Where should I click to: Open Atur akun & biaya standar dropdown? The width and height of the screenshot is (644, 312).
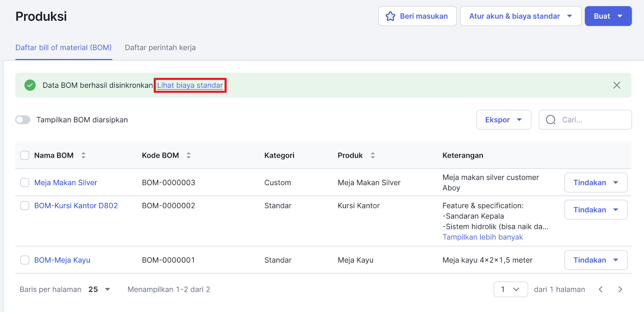520,16
